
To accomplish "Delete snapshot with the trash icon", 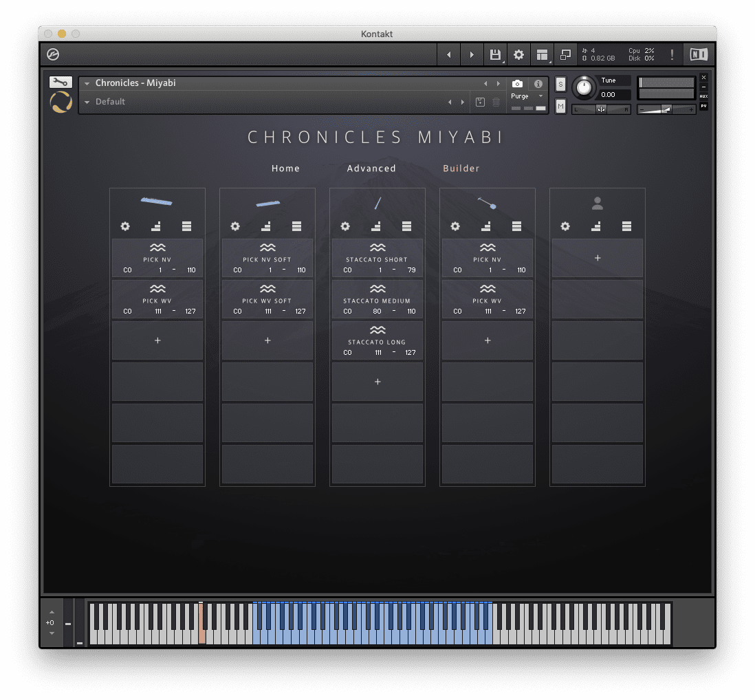I will point(496,102).
